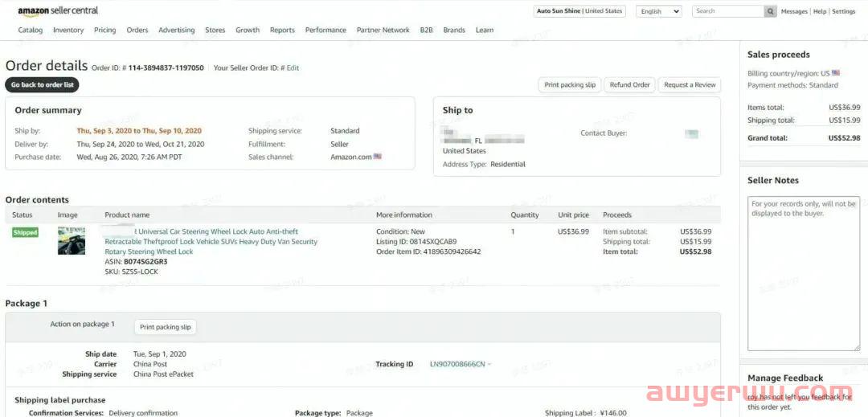Click the Deliver by date range
Image resolution: width=868 pixels, height=417 pixels.
[141, 145]
